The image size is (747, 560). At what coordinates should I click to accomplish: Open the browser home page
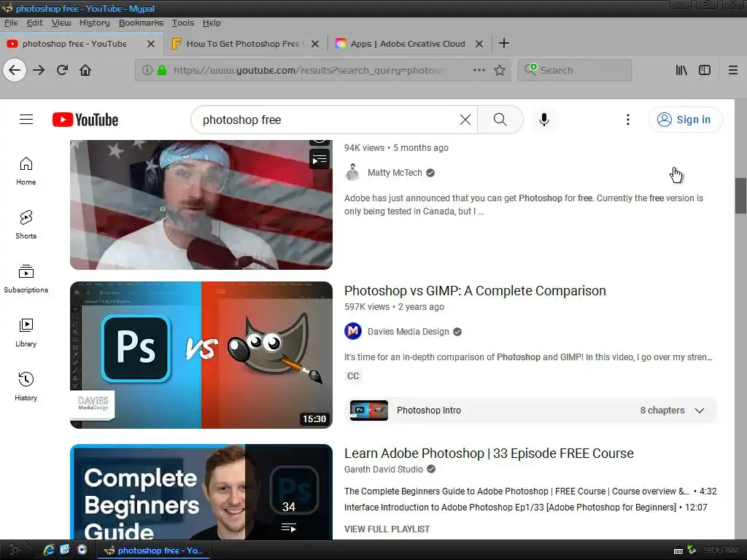click(x=85, y=71)
